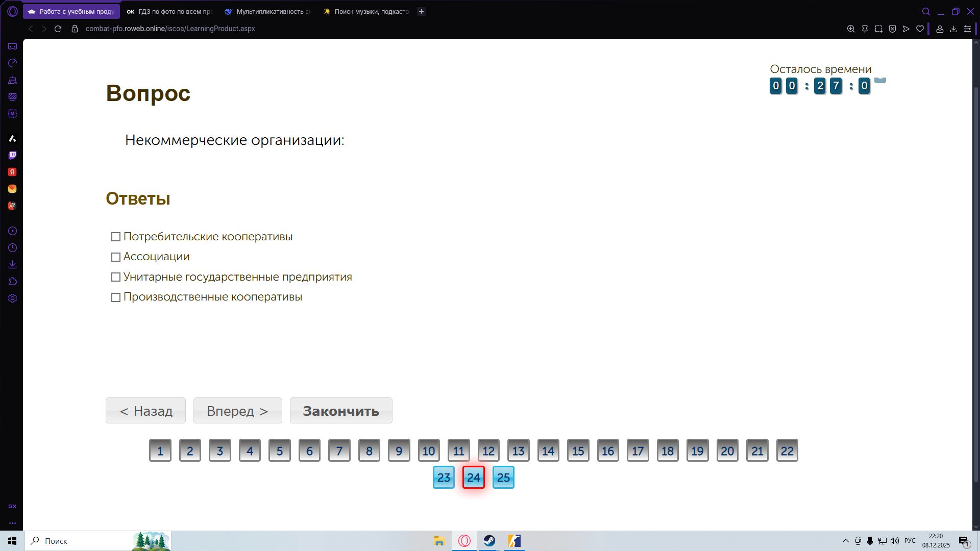Open unanswered question 23

click(x=444, y=478)
